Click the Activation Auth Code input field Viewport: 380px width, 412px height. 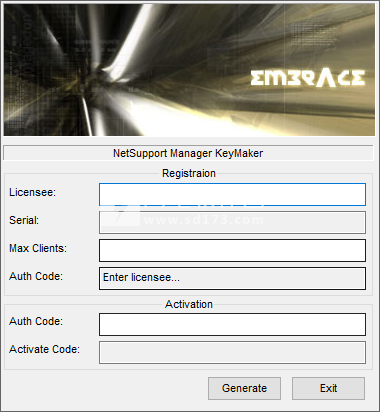232,324
